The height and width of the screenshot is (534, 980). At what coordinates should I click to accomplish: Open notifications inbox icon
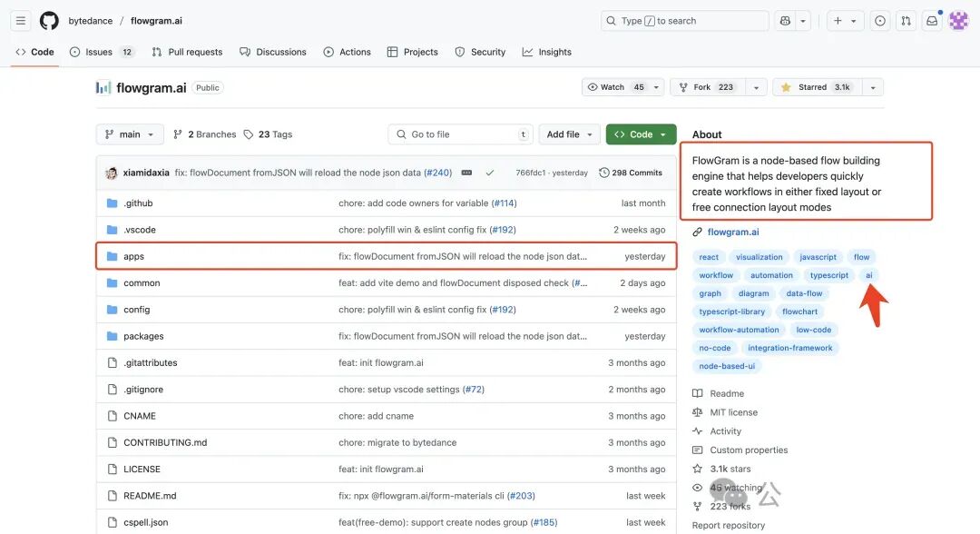point(932,21)
